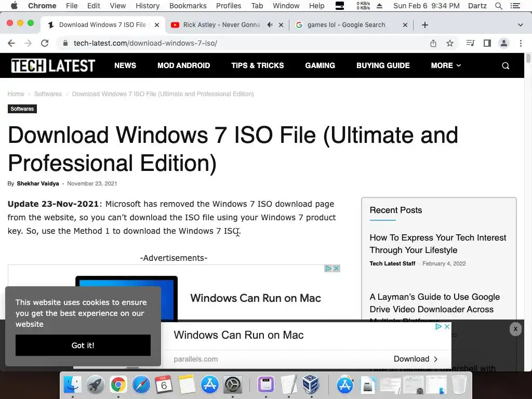
Task: Accept cookies with Got it! button
Action: (x=83, y=345)
